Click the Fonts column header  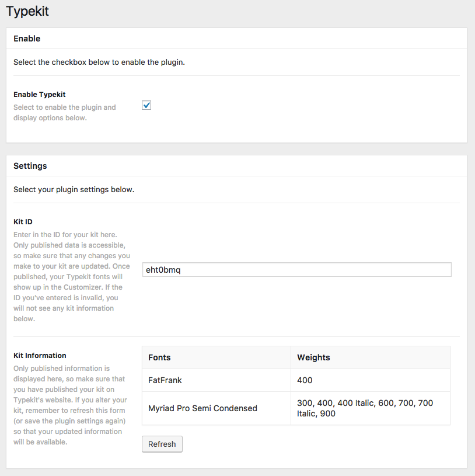(x=159, y=357)
